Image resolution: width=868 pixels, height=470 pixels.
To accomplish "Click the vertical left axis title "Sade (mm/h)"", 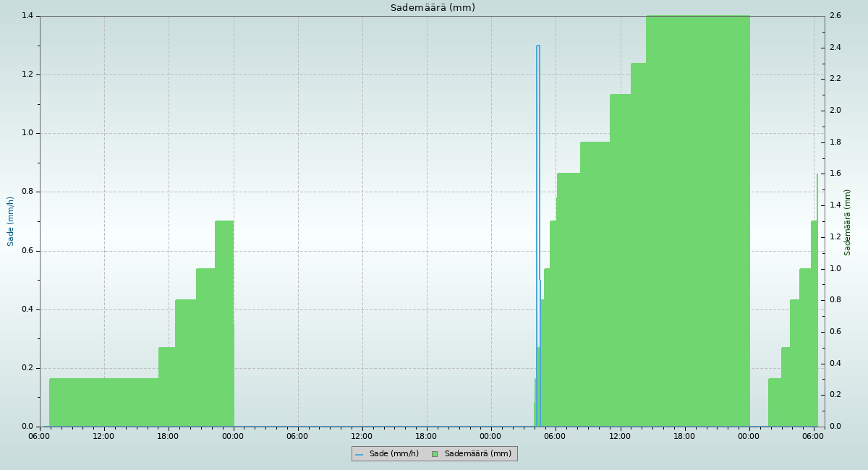I will coord(11,221).
